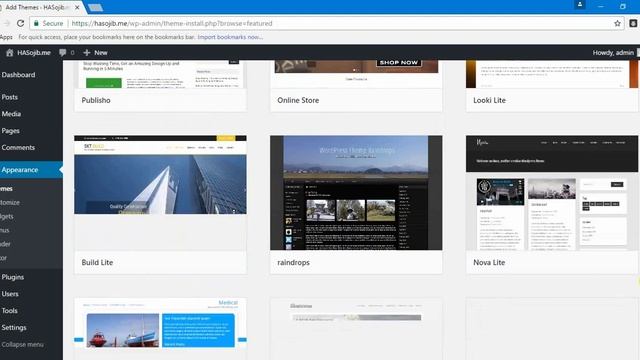Select the raindrops theme screenshot
This screenshot has height=360, width=640.
pyautogui.click(x=356, y=193)
